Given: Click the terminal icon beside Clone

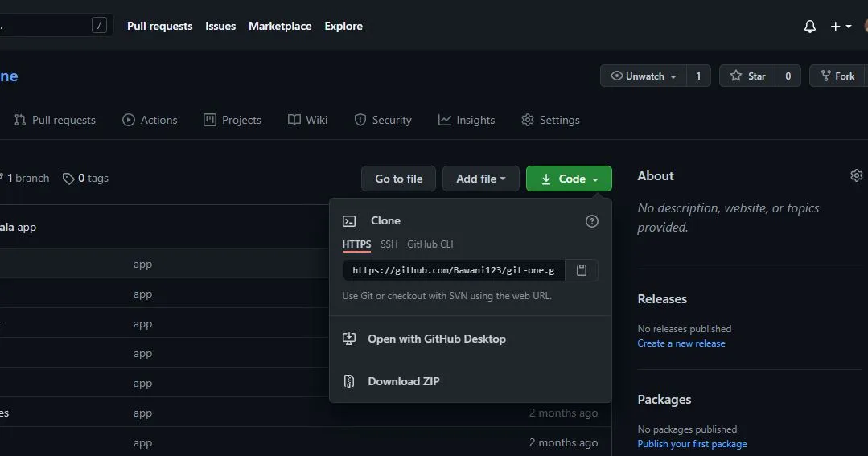Looking at the screenshot, I should [349, 221].
